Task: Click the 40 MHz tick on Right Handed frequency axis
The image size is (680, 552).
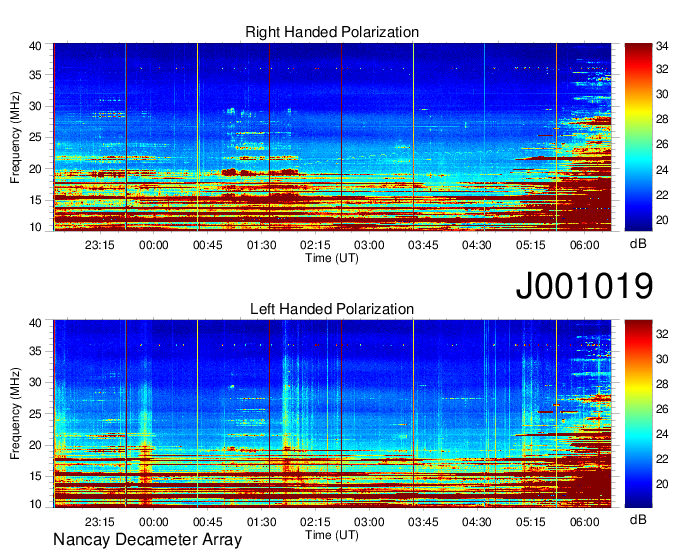Action: (x=35, y=46)
